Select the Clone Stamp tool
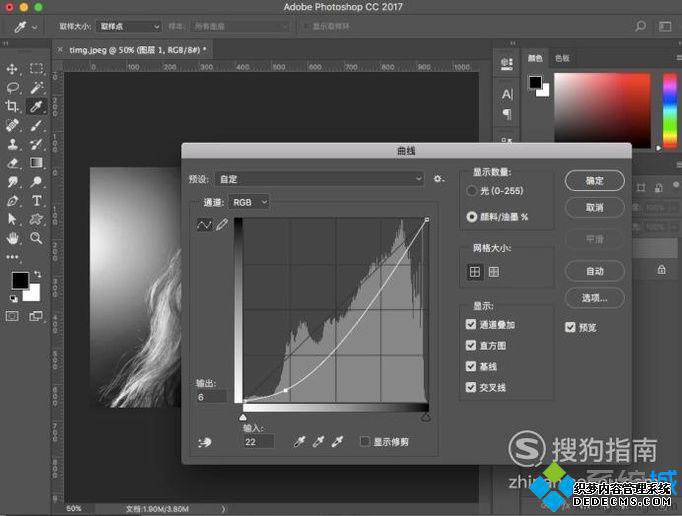 (12, 144)
